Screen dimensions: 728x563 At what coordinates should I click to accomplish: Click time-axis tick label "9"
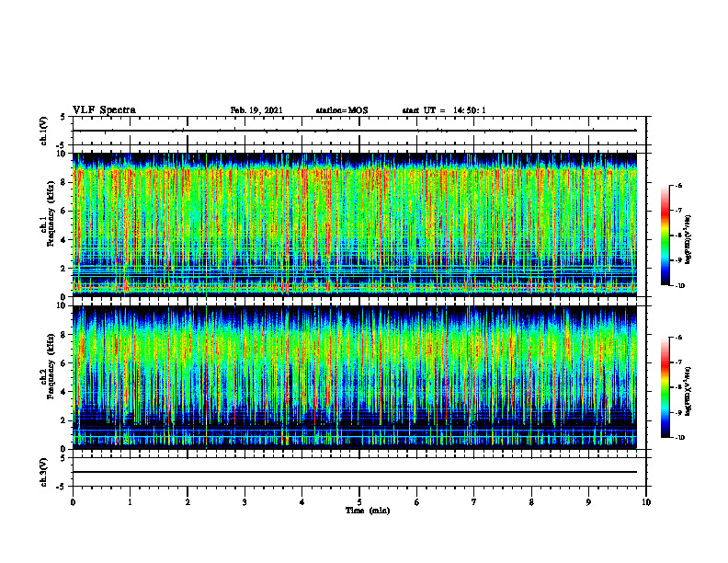(x=588, y=502)
